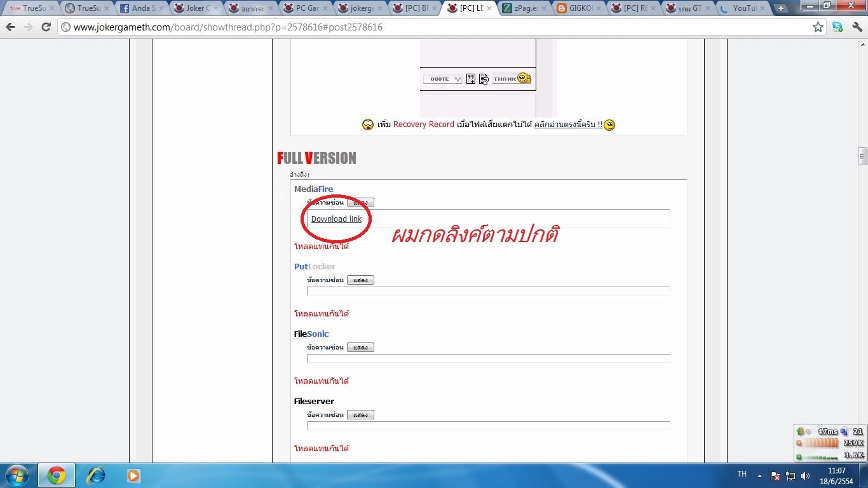The height and width of the screenshot is (488, 868).
Task: Bookmark this page with the star icon
Action: [x=818, y=27]
